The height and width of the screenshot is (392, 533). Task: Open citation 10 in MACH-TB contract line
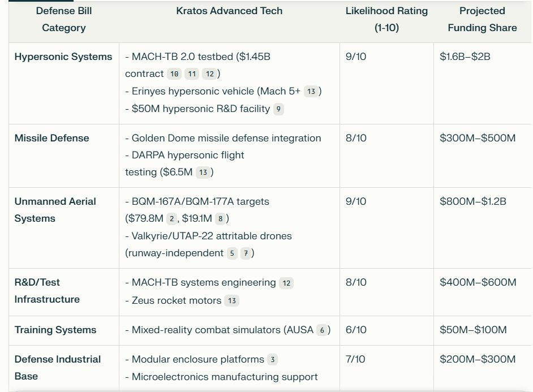click(x=174, y=74)
